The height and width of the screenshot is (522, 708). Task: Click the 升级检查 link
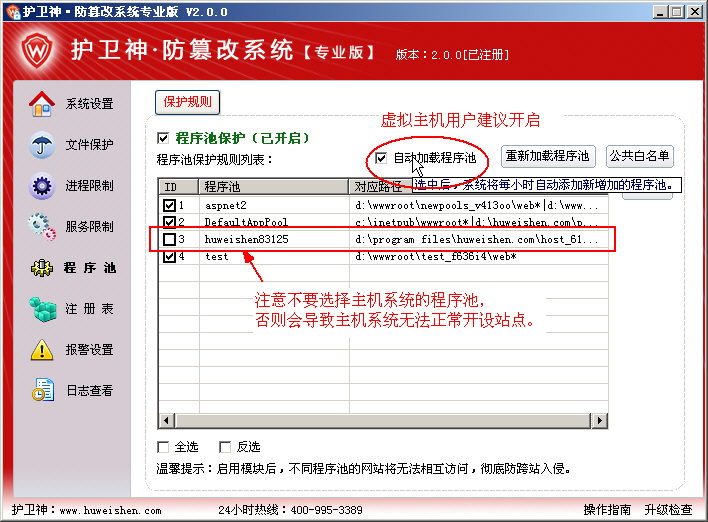(668, 510)
